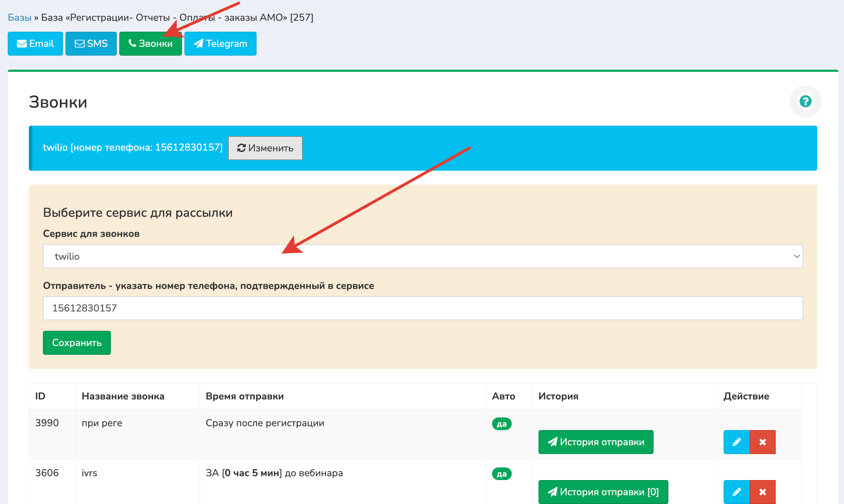Switch to the Звонки tab
Screen dimensions: 844x504
pos(151,44)
